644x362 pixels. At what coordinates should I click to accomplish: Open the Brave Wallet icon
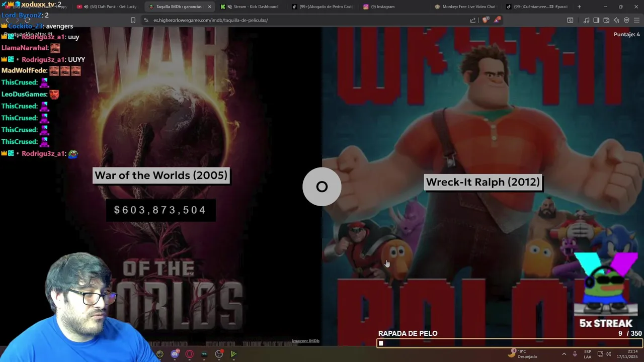pos(606,20)
